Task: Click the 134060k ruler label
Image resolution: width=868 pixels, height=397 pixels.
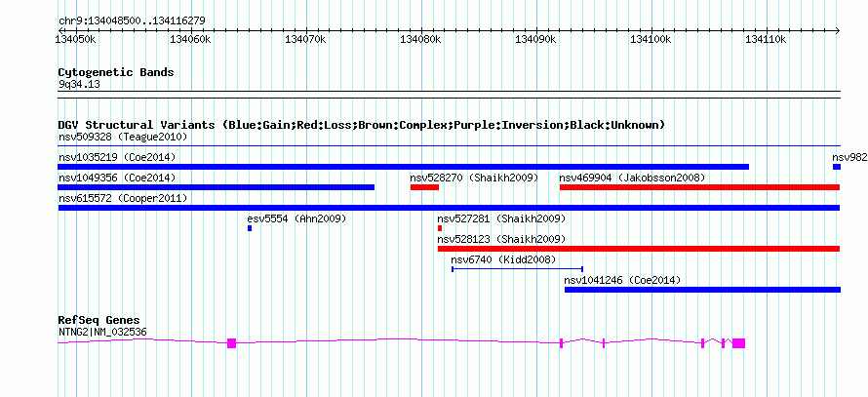Action: click(x=190, y=39)
